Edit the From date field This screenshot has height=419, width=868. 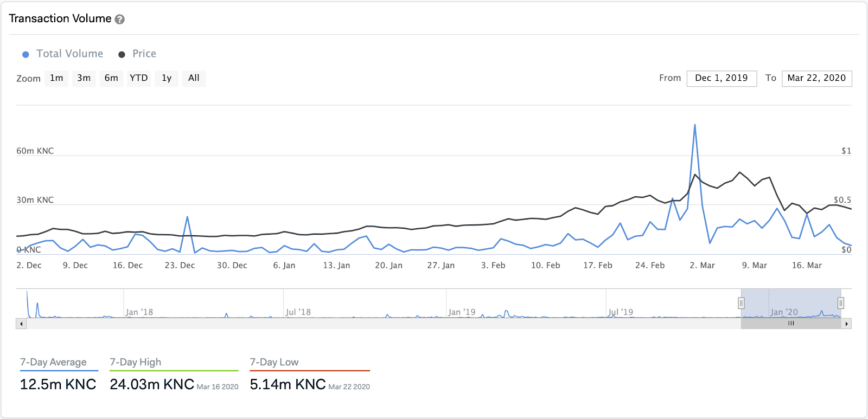(722, 79)
